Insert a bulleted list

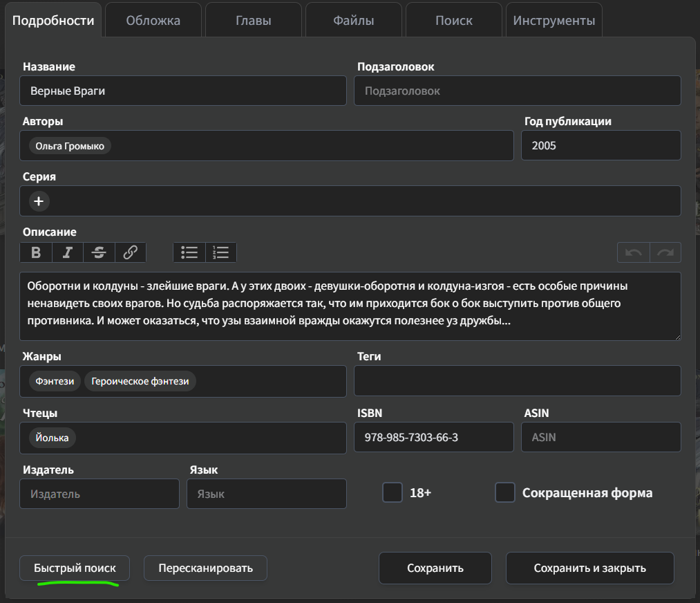189,252
